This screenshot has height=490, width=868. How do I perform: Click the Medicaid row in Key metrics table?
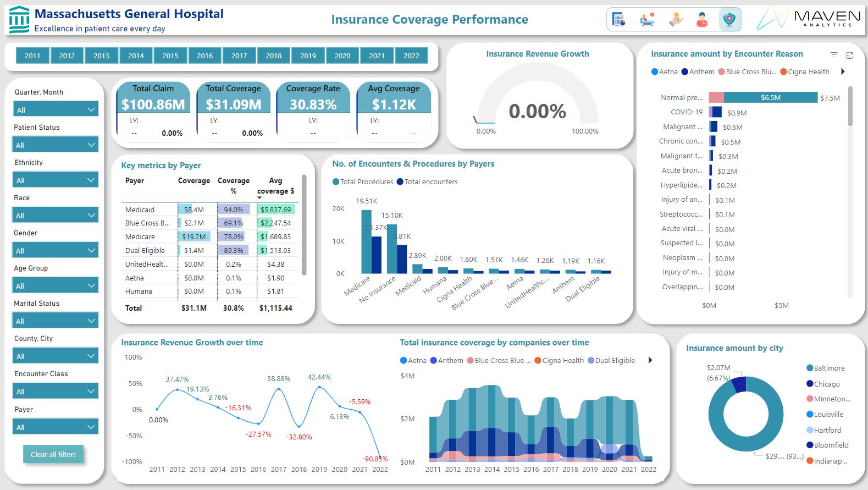coord(210,210)
